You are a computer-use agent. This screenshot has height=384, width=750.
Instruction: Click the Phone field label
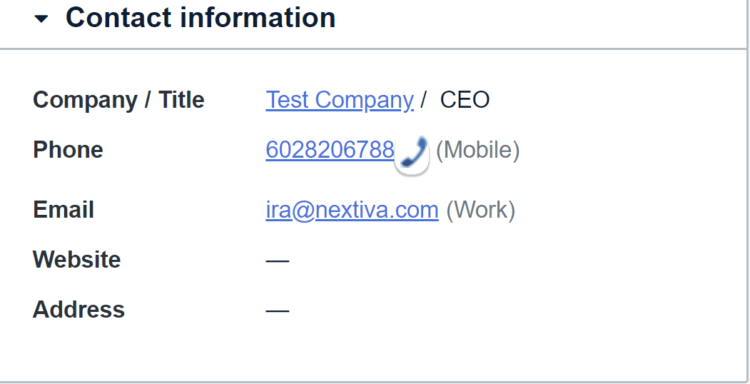coord(68,150)
